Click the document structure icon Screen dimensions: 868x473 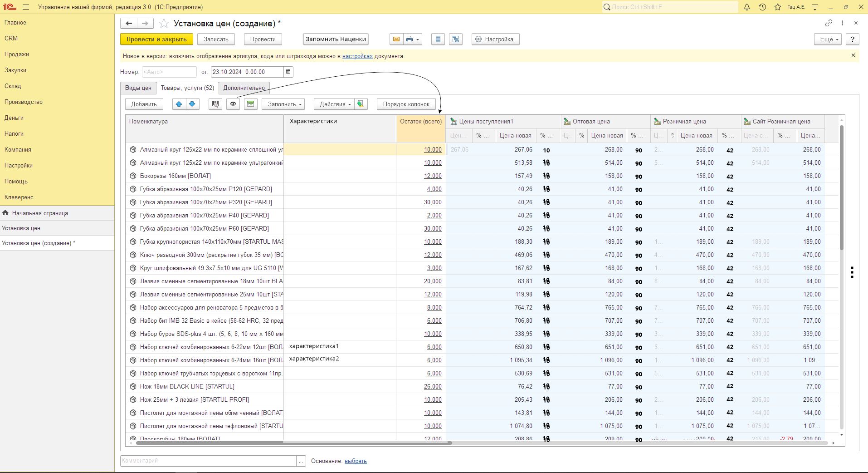pyautogui.click(x=456, y=39)
